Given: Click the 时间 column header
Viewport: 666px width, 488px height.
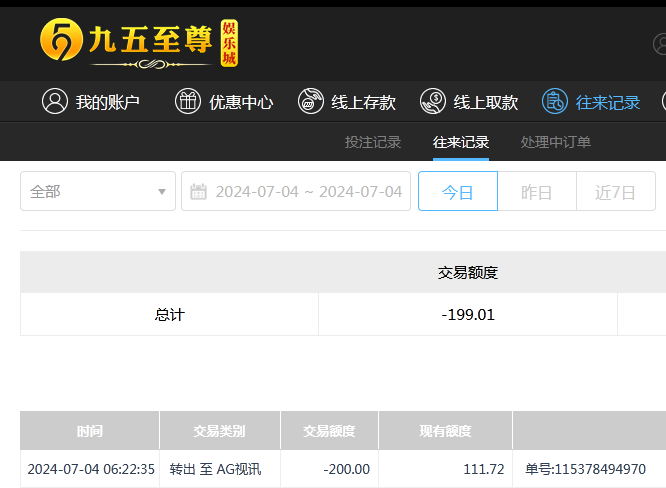Looking at the screenshot, I should coord(90,431).
